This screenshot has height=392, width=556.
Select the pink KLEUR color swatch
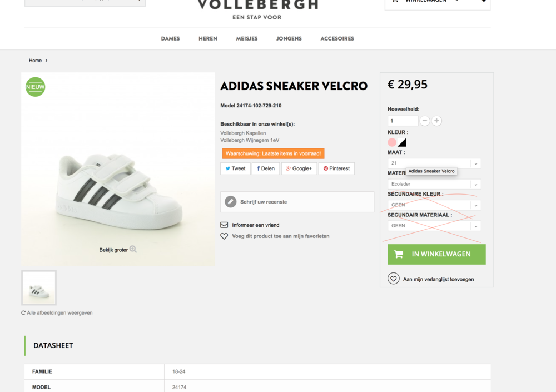click(x=393, y=142)
